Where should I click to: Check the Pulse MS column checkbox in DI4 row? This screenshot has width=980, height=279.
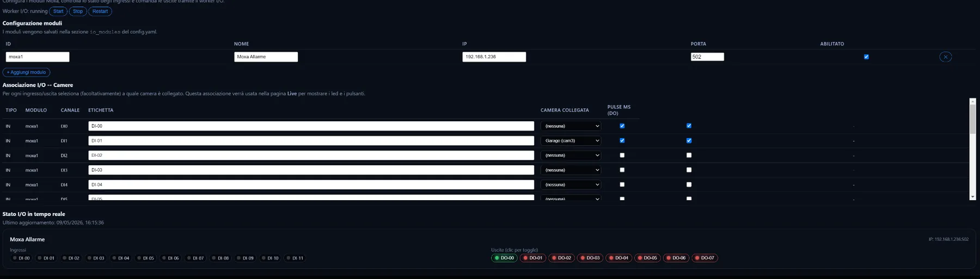tap(622, 184)
